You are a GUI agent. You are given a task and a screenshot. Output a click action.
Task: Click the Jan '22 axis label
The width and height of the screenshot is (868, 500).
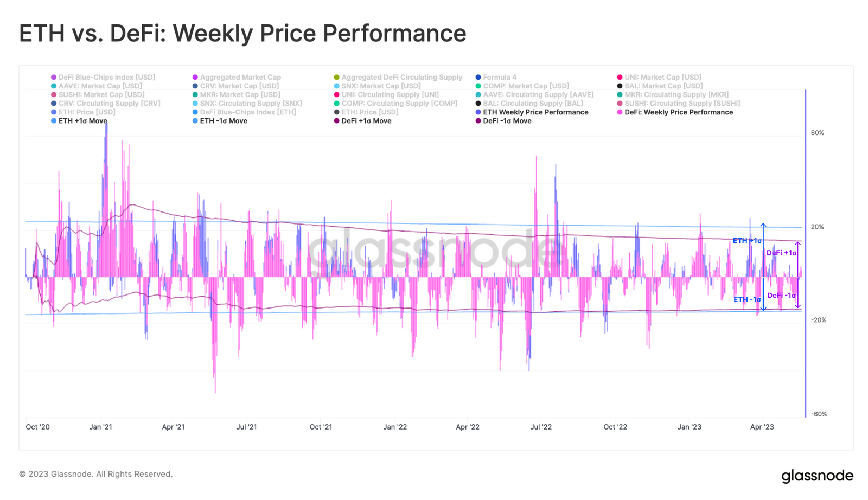tap(395, 427)
